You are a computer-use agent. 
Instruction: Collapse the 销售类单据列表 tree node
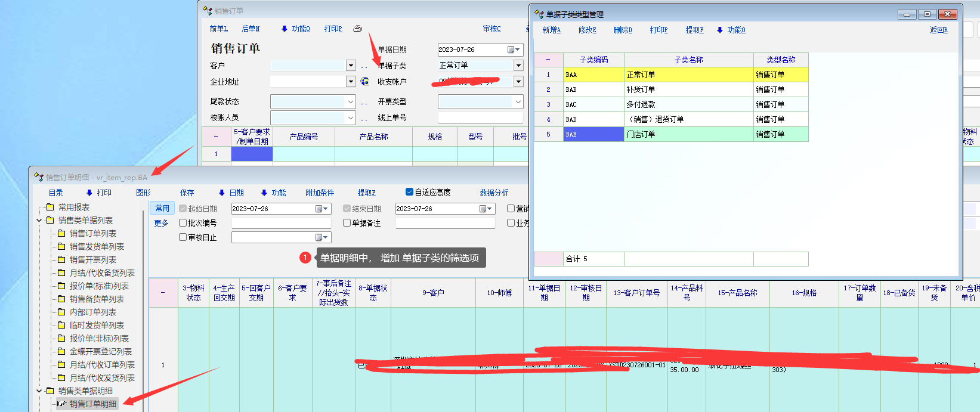[39, 221]
